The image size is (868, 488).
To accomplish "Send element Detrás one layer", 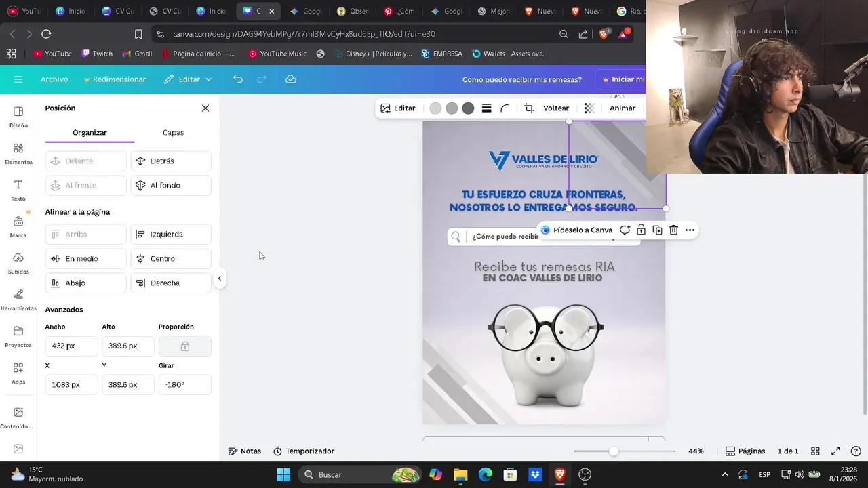I will click(171, 161).
